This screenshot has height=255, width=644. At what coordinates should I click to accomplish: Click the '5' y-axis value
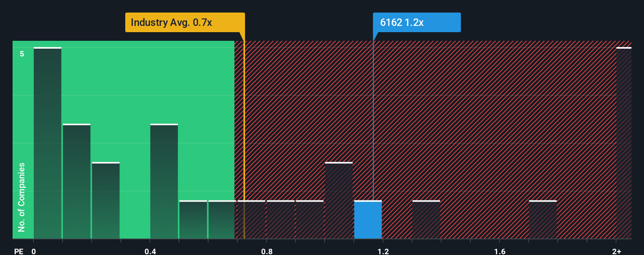pos(22,54)
